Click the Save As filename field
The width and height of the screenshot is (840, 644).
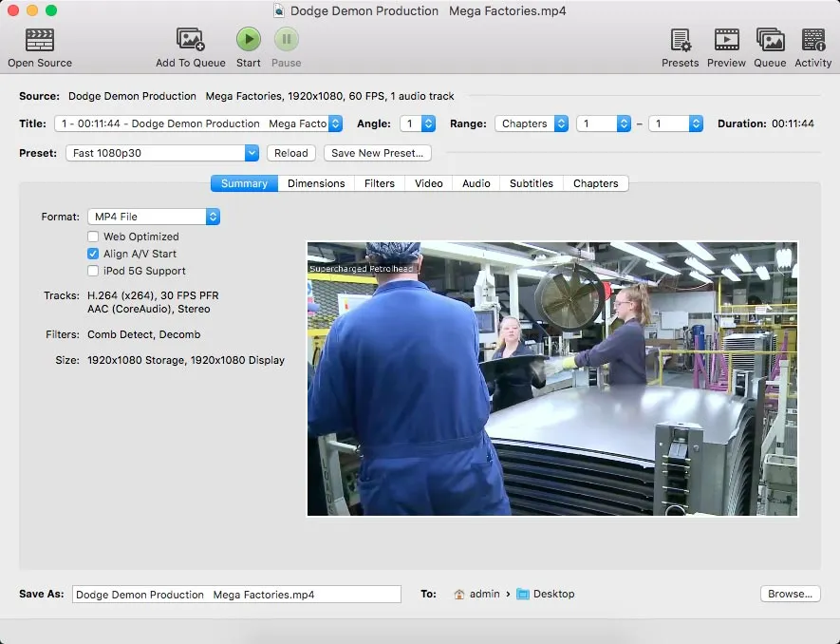click(237, 594)
